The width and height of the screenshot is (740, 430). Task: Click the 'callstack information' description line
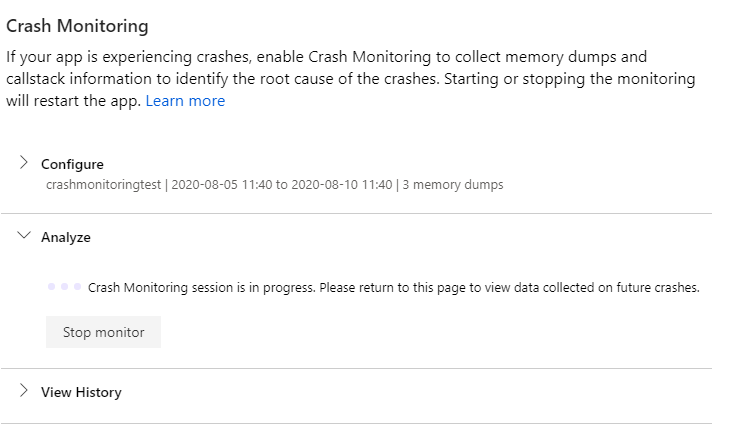click(x=350, y=79)
